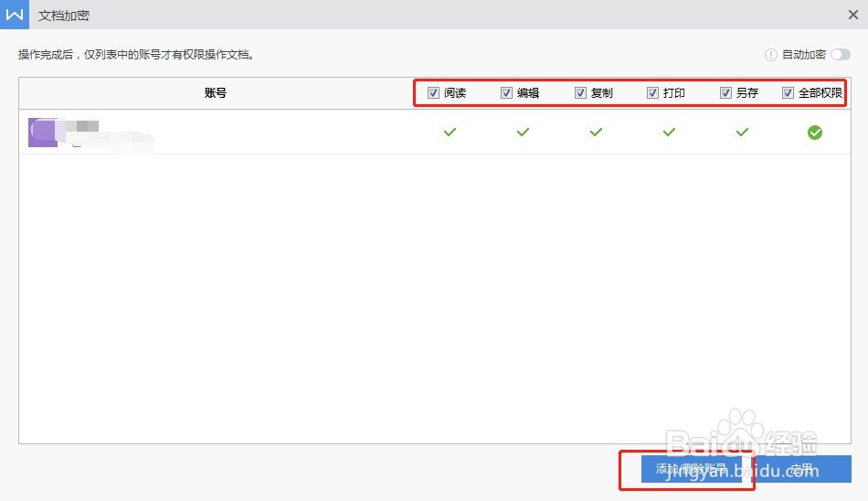Uncheck the 打印 permission checkbox
Screen dimensions: 868x501
(x=652, y=92)
